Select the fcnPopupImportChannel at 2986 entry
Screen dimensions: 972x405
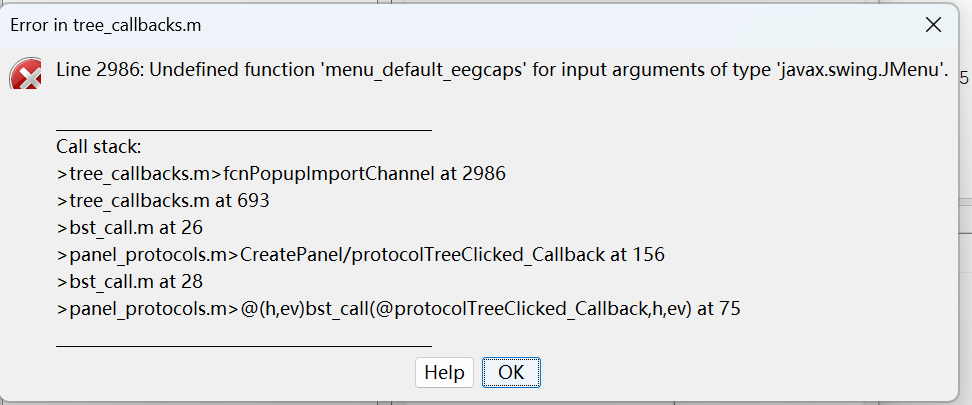tap(281, 173)
